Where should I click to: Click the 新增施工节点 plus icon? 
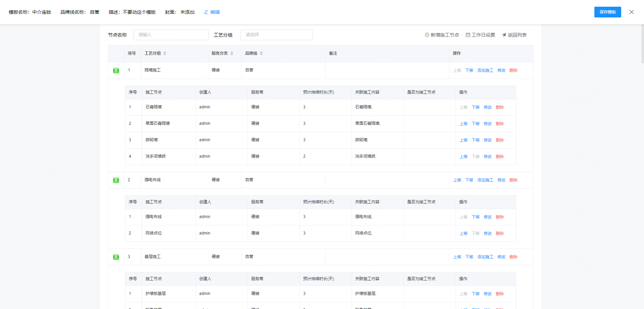(x=427, y=35)
